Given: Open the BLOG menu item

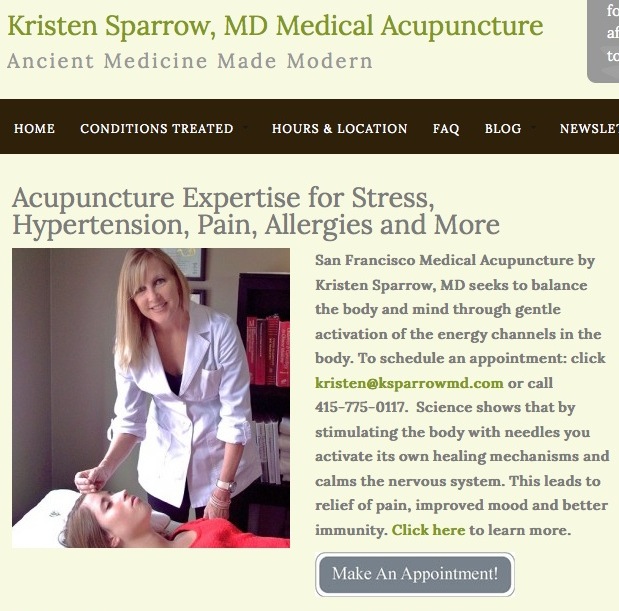Looking at the screenshot, I should pos(503,128).
